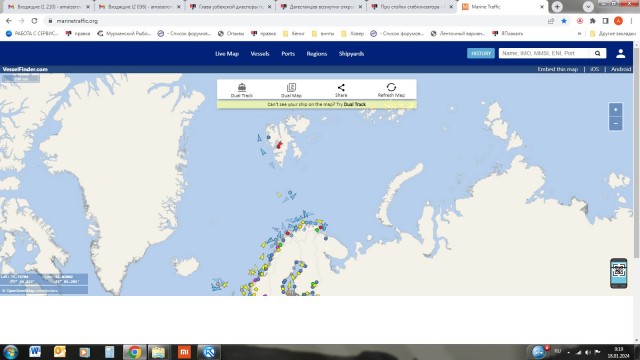The width and height of the screenshot is (640, 360).
Task: Click the HISTORY button
Action: pyautogui.click(x=481, y=53)
